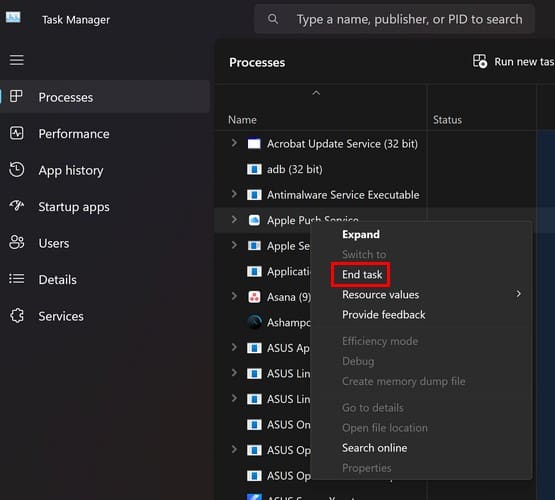Click the Details list icon
This screenshot has width=555, height=500.
[x=17, y=279]
